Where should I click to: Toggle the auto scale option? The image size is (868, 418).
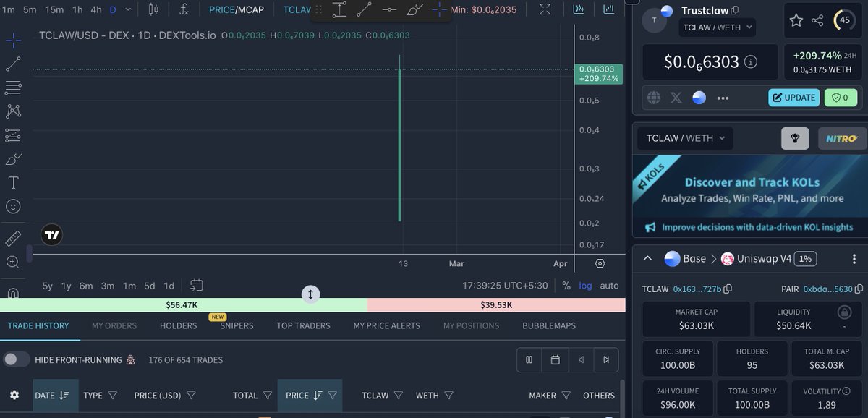[610, 286]
